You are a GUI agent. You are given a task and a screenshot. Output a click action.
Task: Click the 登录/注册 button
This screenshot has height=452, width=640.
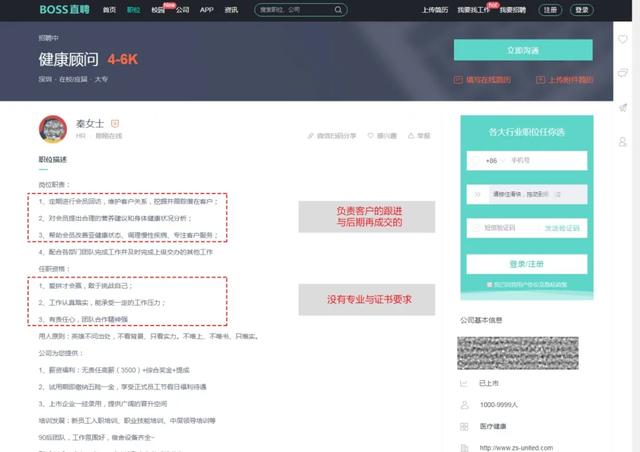(x=527, y=264)
